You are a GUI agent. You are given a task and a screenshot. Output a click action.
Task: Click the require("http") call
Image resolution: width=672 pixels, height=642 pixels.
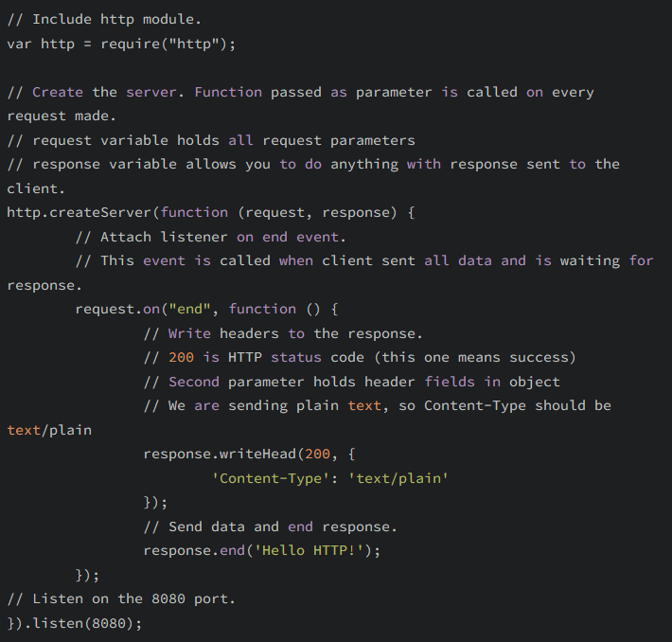click(x=167, y=44)
